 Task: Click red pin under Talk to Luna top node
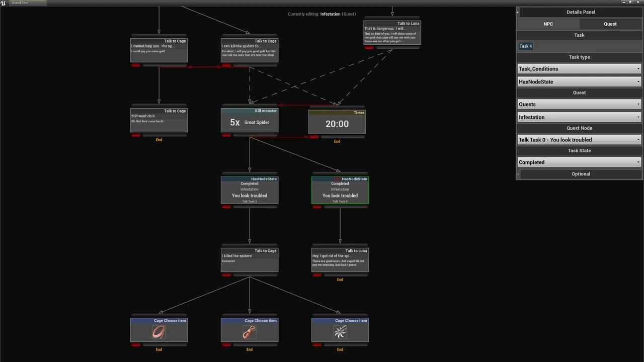(369, 48)
